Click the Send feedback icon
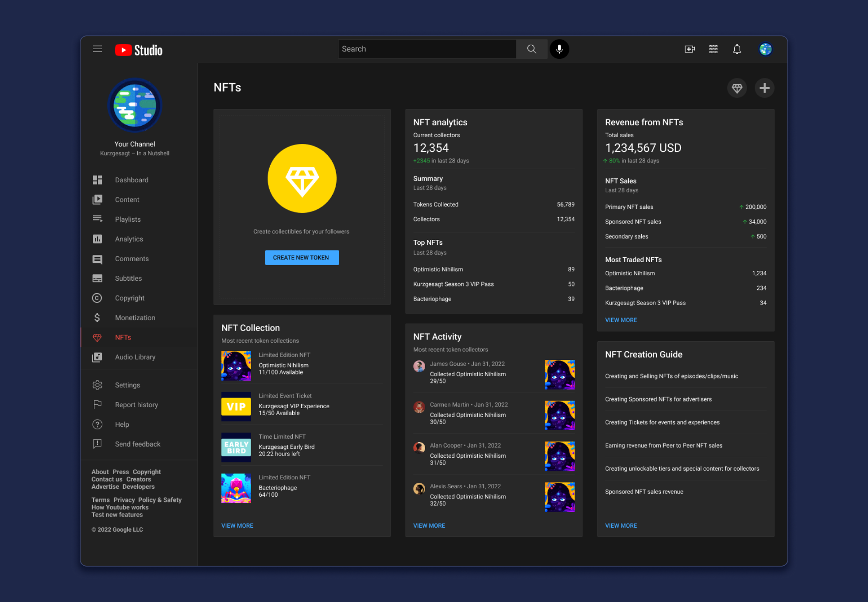 [97, 444]
